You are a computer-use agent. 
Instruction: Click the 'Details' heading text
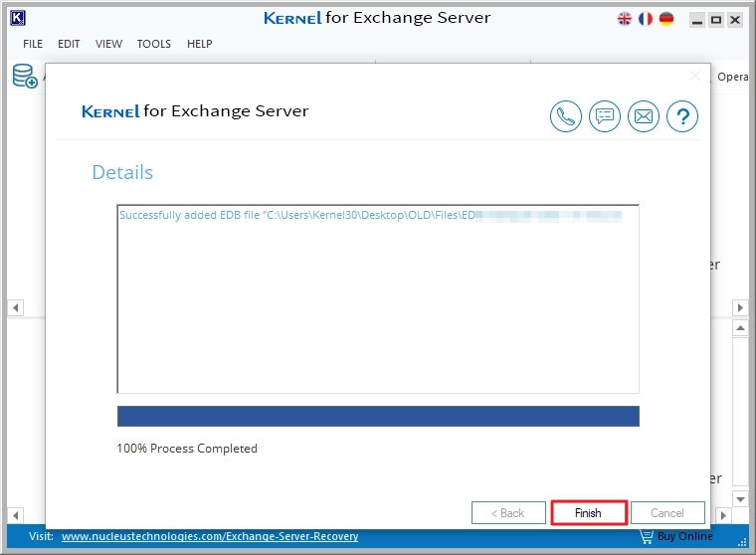[122, 172]
